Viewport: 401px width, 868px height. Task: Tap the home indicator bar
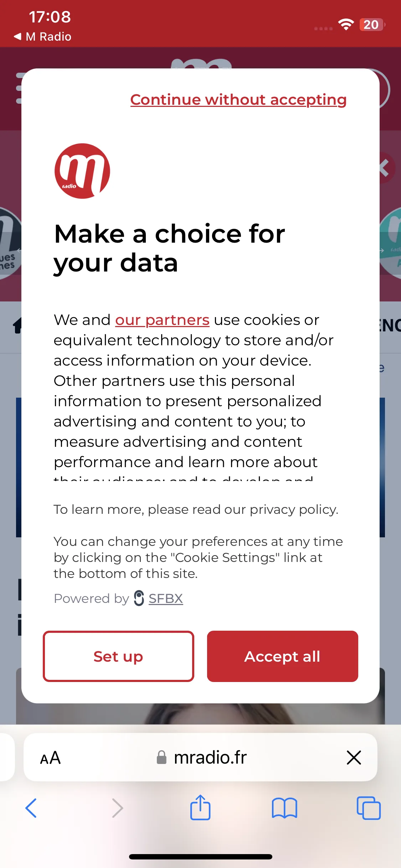200,857
